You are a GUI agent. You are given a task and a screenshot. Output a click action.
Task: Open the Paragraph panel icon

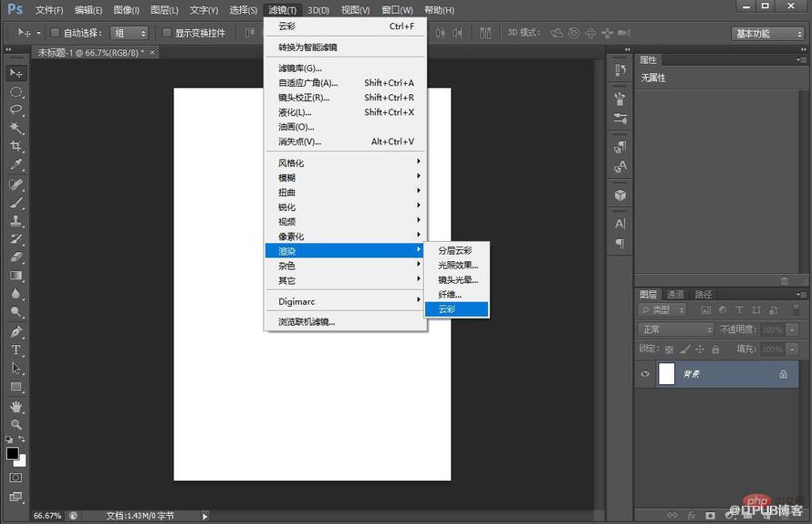click(619, 243)
